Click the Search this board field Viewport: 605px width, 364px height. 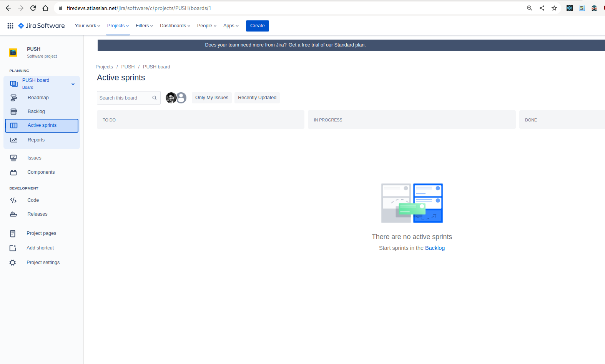pyautogui.click(x=129, y=98)
